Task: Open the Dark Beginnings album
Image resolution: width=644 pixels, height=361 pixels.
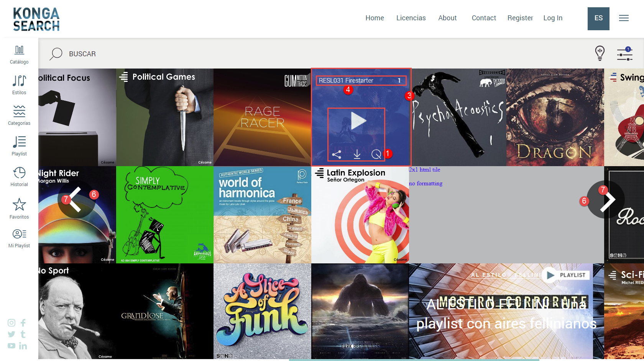Action: 360,311
